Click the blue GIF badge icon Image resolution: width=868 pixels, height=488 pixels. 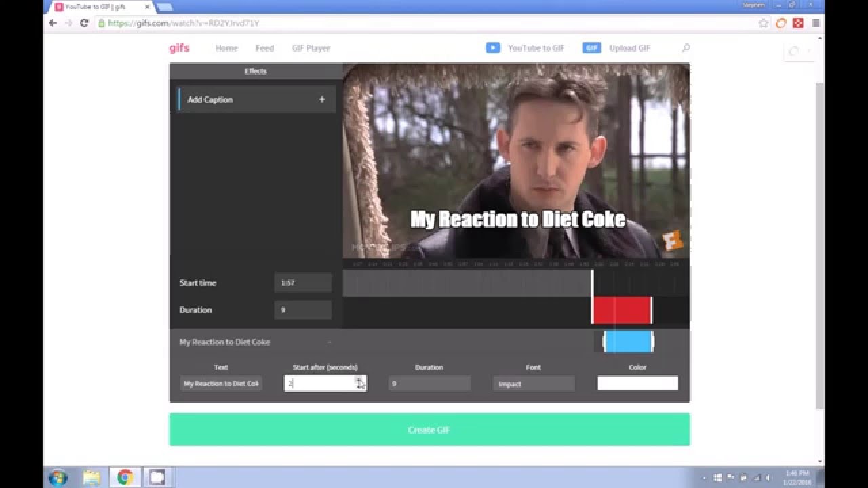[591, 48]
